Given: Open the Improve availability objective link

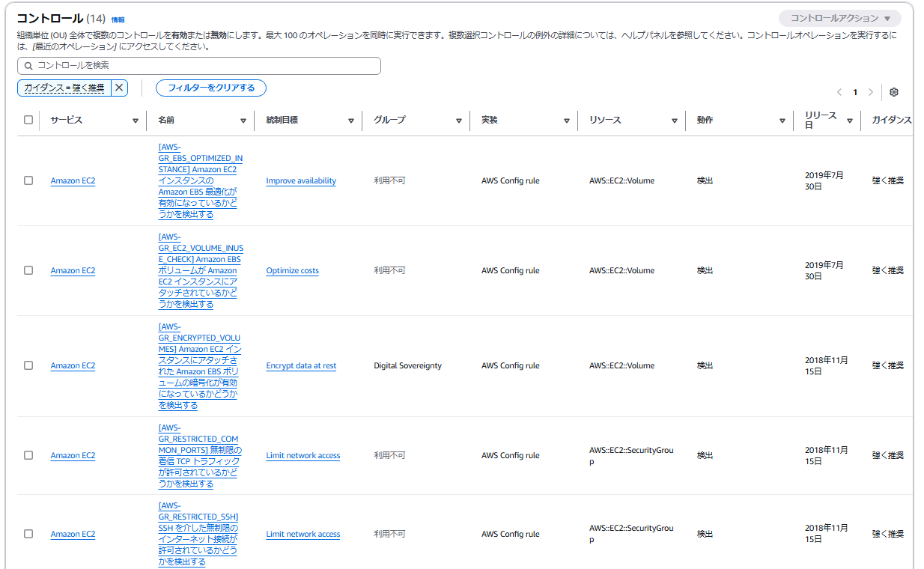Looking at the screenshot, I should tap(300, 180).
